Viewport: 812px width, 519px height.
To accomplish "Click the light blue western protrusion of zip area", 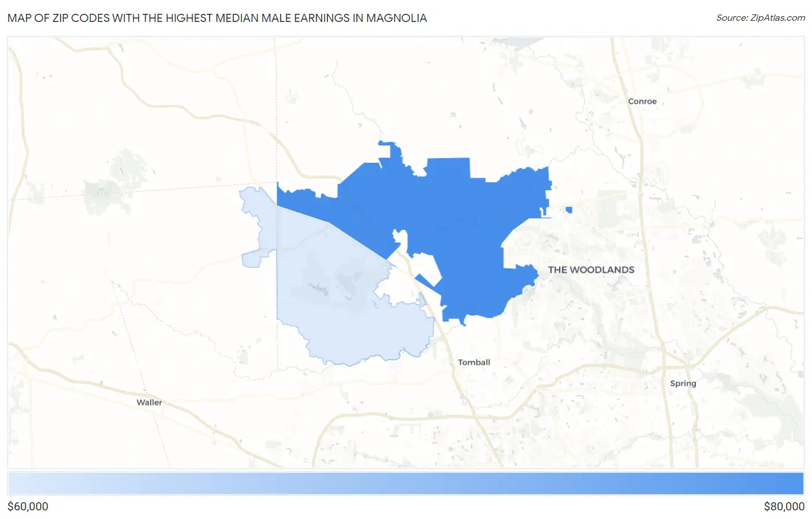I will click(x=252, y=260).
